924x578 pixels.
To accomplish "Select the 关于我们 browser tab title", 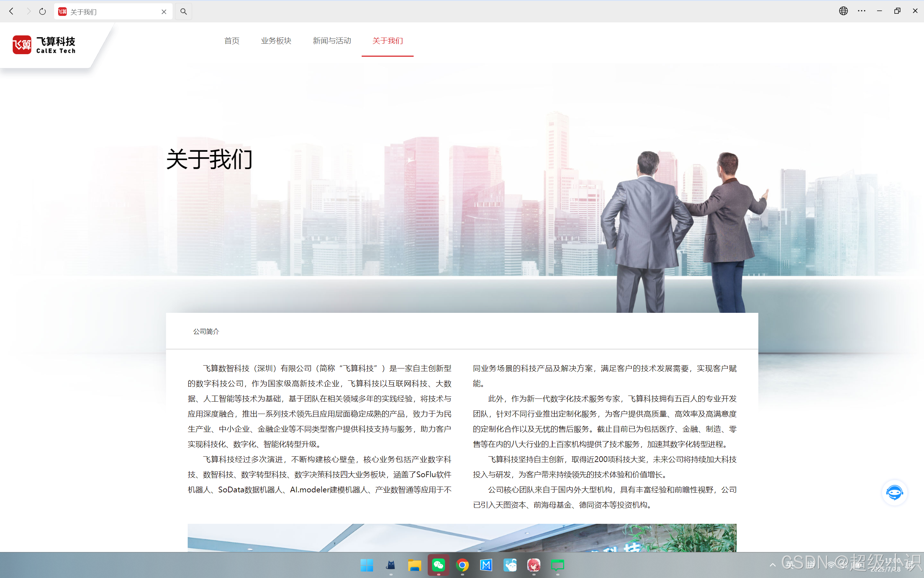I will tap(83, 12).
